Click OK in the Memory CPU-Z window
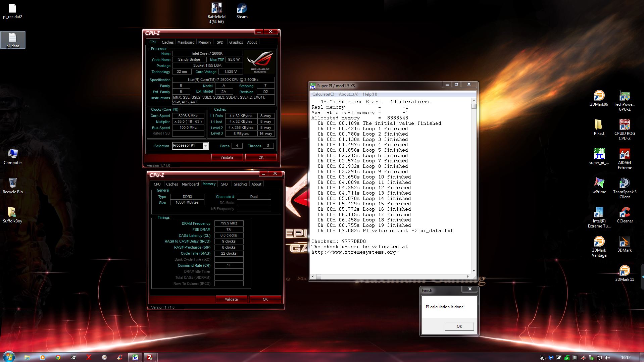Image resolution: width=644 pixels, height=362 pixels. (x=265, y=299)
